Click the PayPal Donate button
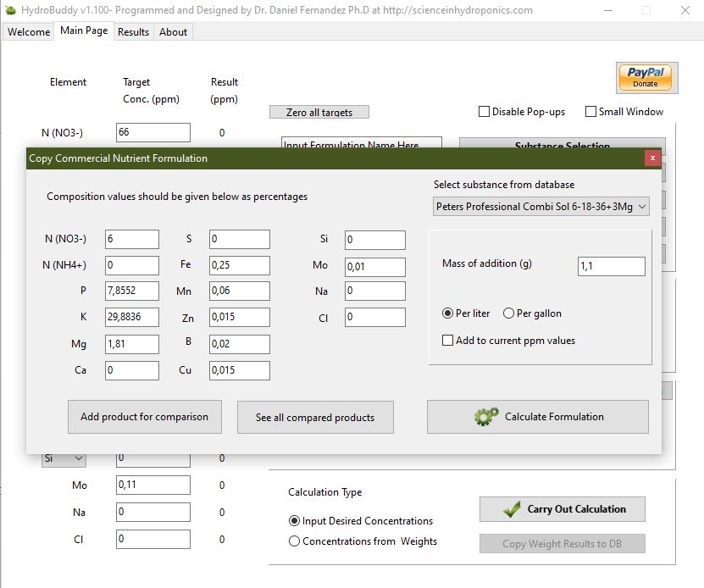The height and width of the screenshot is (588, 704). (645, 77)
